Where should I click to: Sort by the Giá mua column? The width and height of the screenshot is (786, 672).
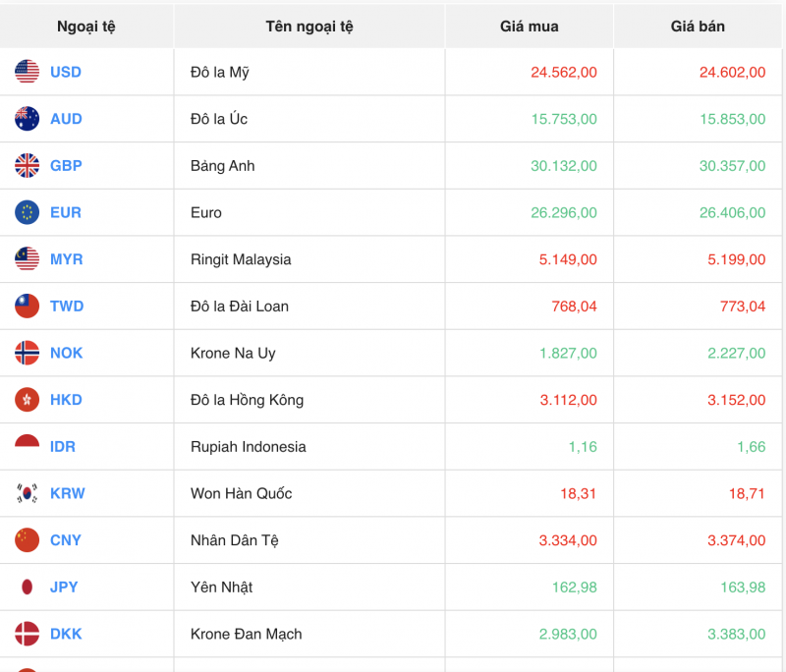[x=529, y=27]
